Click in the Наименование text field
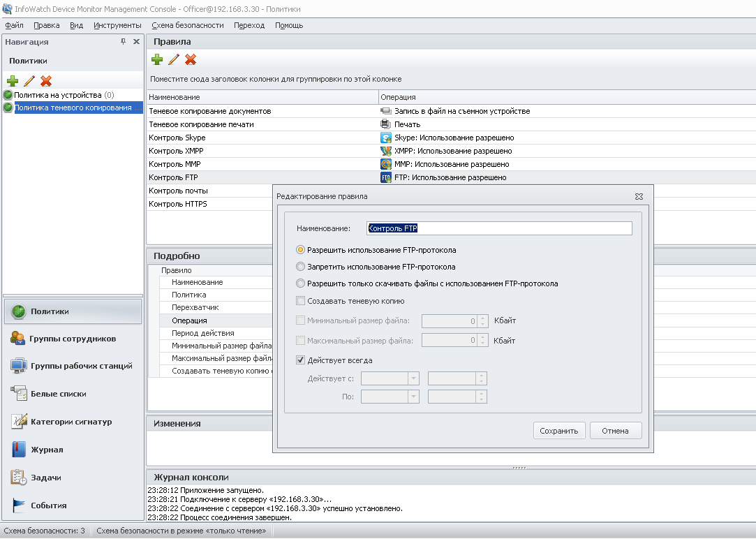Screen dimensions: 756x539 pos(499,228)
